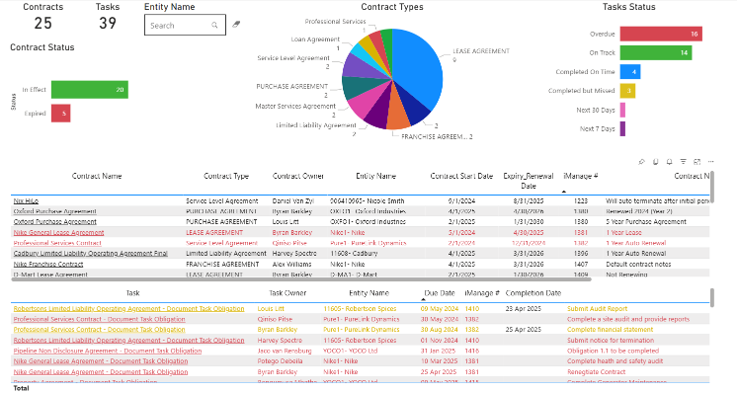Viewport: 737px width, 393px height.
Task: Sort contracts by iManage # header
Action: pyautogui.click(x=580, y=176)
